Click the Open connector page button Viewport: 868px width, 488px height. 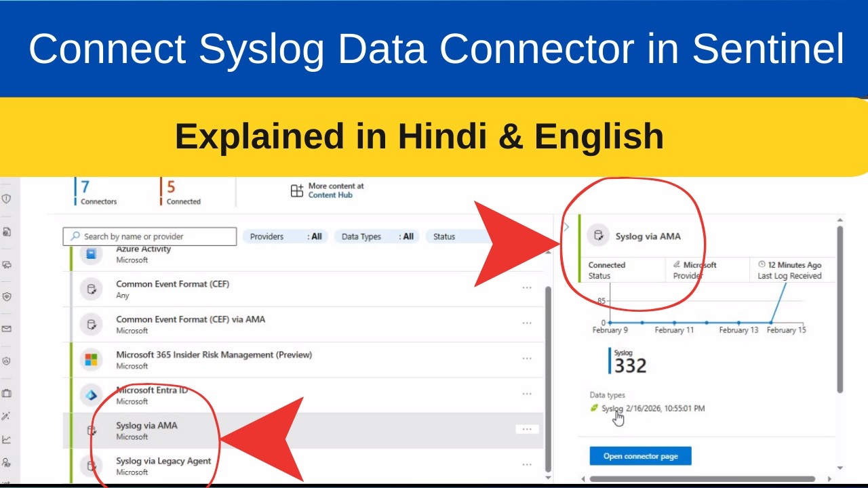click(x=640, y=456)
